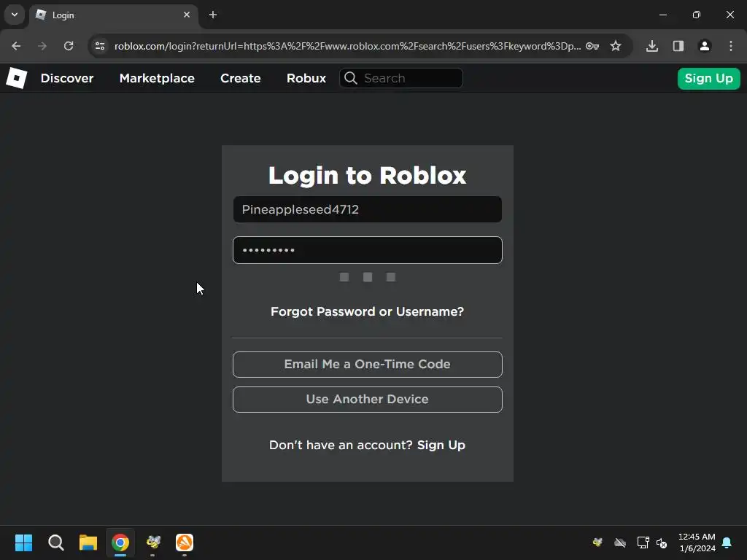Open the network display tray icon
The image size is (747, 560).
[x=643, y=542]
